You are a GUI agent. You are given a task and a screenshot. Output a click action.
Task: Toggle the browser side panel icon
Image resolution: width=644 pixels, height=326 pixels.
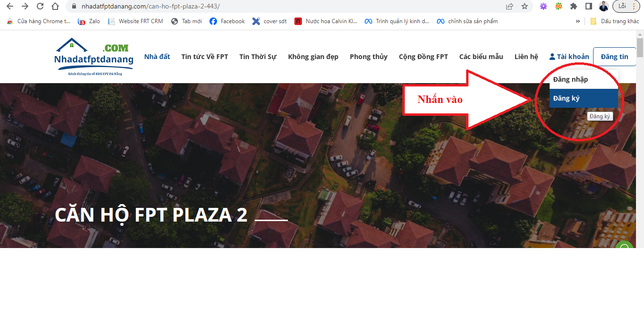(x=589, y=7)
